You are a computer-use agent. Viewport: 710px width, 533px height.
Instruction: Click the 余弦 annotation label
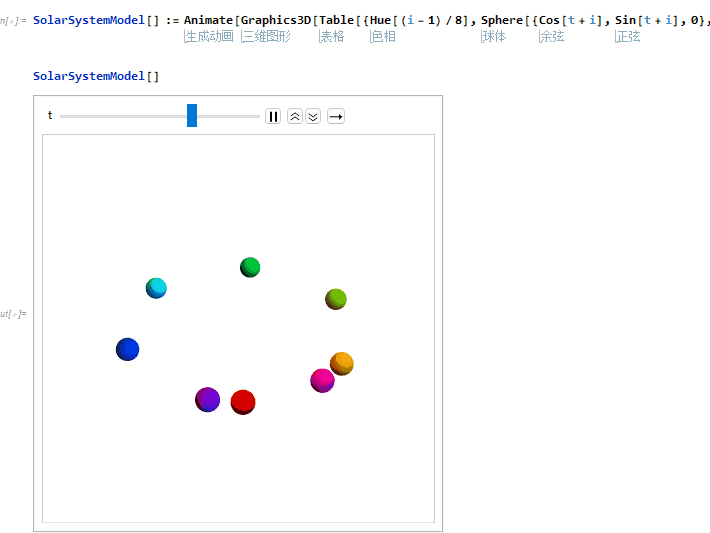pyautogui.click(x=552, y=36)
